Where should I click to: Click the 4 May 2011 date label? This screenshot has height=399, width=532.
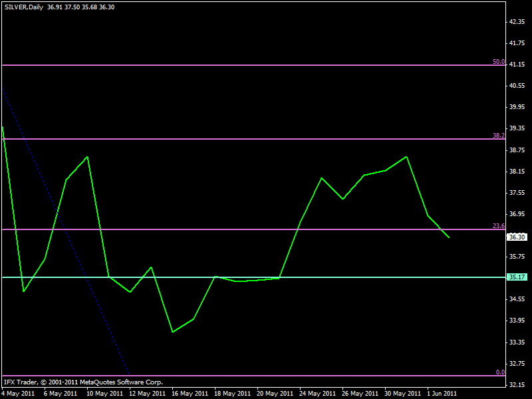click(18, 393)
